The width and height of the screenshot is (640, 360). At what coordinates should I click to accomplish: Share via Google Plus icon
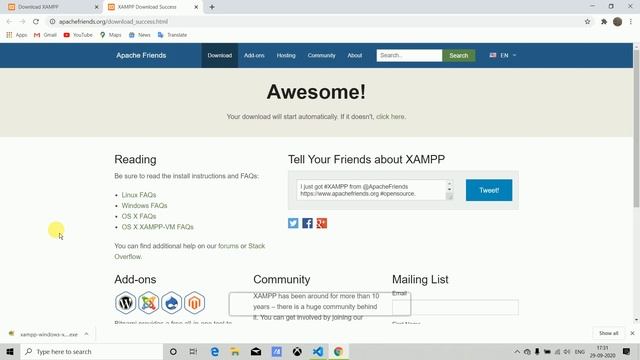click(322, 223)
